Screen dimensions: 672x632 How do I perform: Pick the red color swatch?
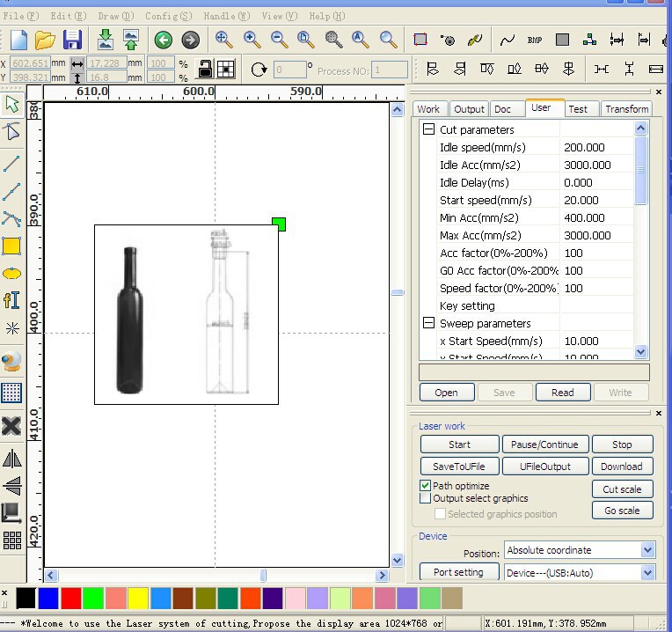(x=71, y=599)
